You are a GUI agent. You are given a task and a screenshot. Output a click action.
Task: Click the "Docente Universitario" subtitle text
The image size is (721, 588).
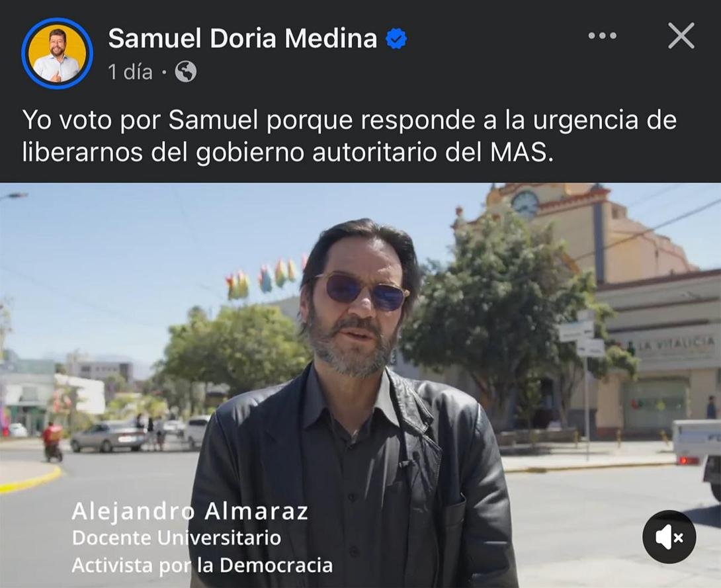coord(176,538)
